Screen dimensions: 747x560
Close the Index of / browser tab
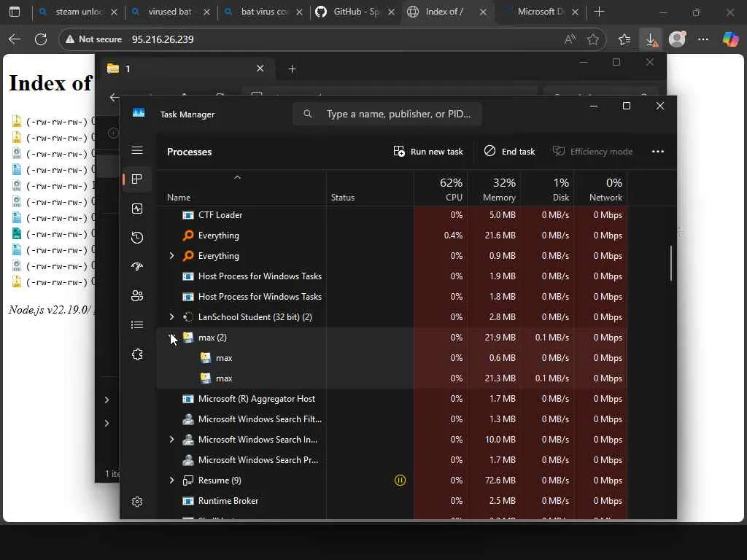pyautogui.click(x=483, y=12)
